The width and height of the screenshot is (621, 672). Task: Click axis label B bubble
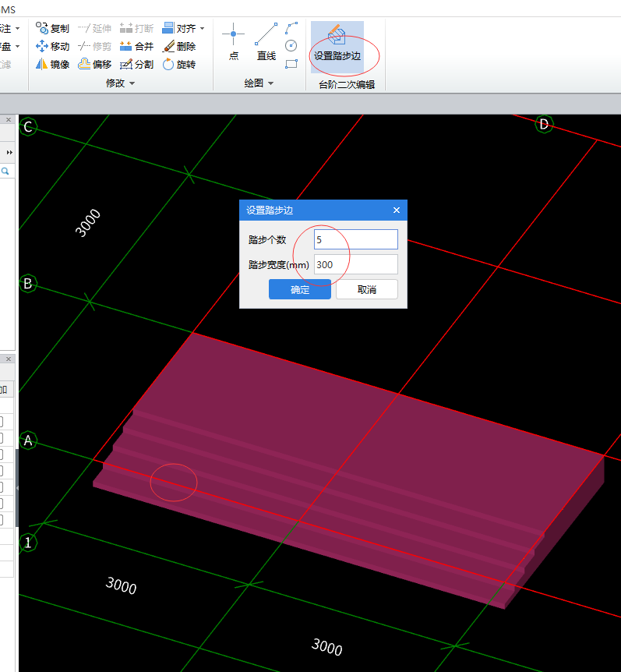tap(28, 283)
